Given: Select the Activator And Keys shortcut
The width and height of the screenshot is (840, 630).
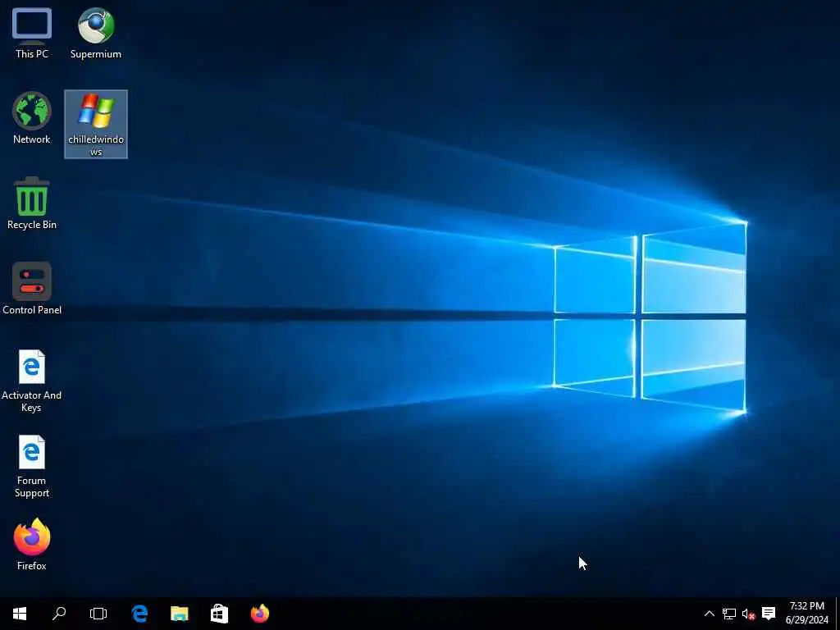Looking at the screenshot, I should point(32,381).
